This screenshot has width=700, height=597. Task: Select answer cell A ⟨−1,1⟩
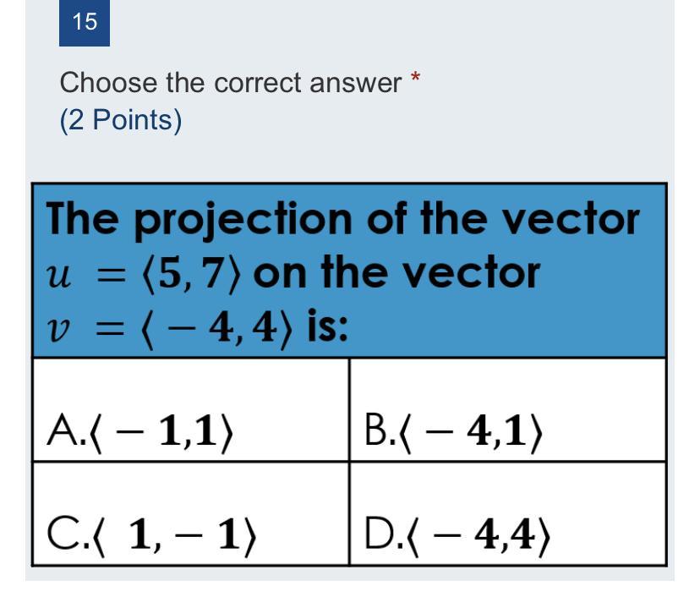[x=191, y=411]
